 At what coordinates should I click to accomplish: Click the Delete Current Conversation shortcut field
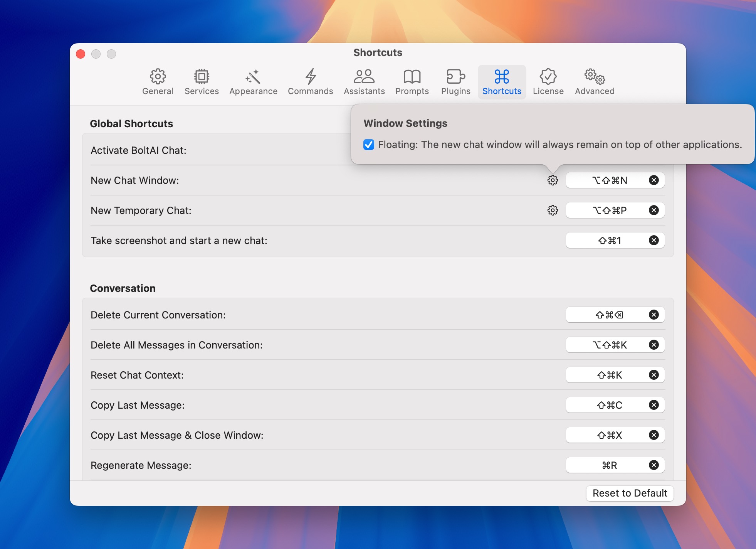click(x=609, y=315)
